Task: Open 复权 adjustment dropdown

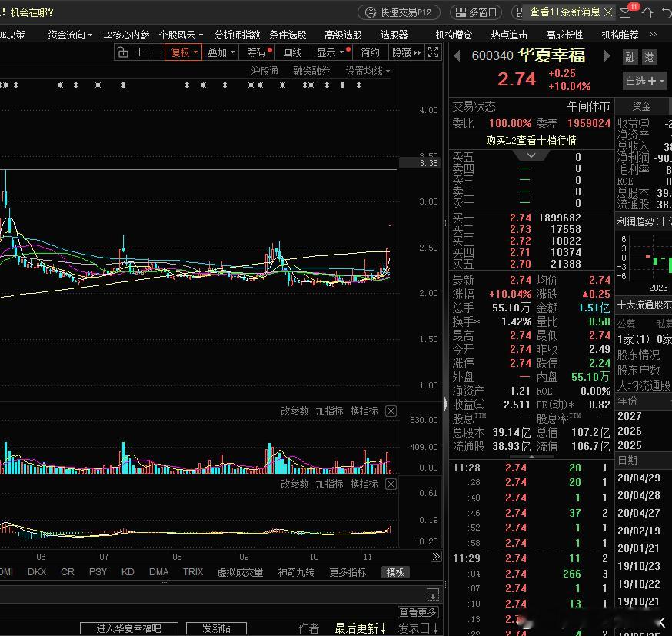Action: 184,52
